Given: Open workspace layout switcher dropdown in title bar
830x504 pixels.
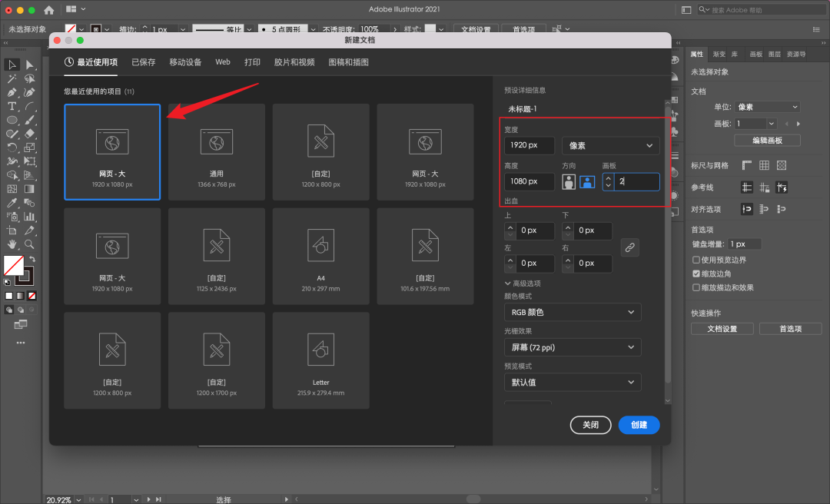Looking at the screenshot, I should pyautogui.click(x=75, y=9).
